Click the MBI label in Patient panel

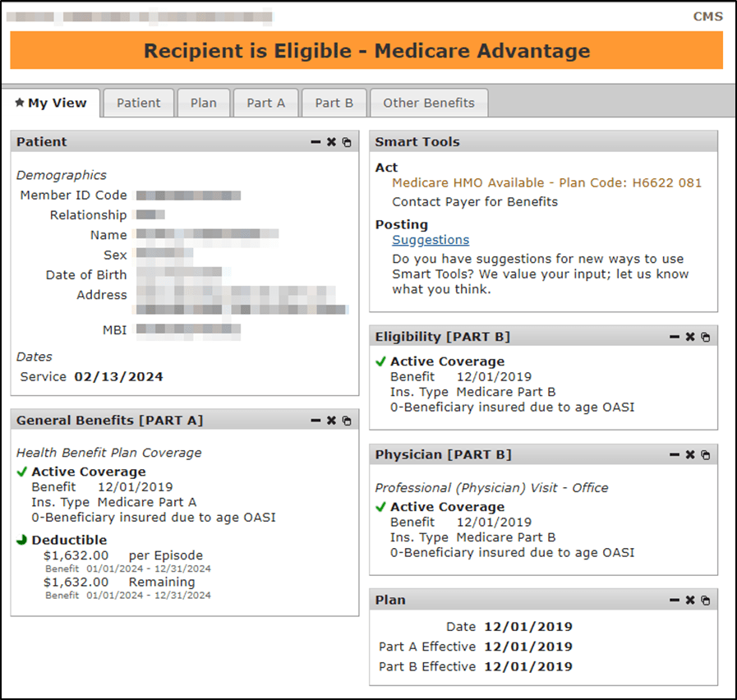tap(115, 330)
